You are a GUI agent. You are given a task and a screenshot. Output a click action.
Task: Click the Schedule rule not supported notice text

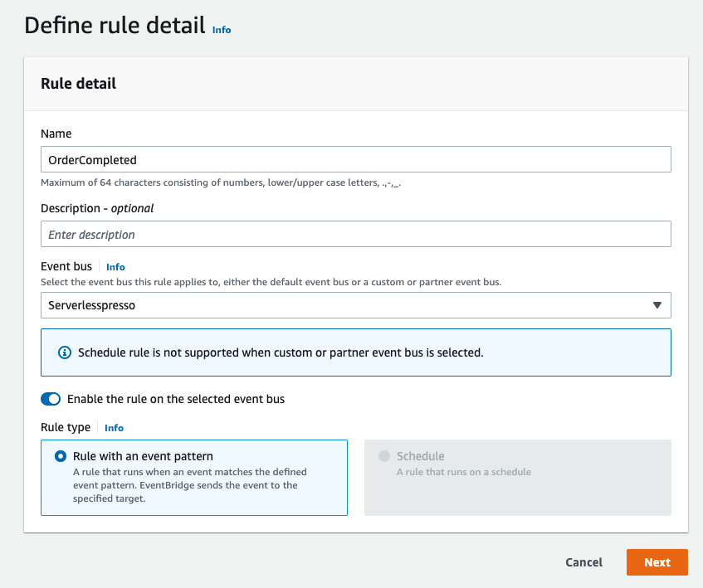click(281, 352)
